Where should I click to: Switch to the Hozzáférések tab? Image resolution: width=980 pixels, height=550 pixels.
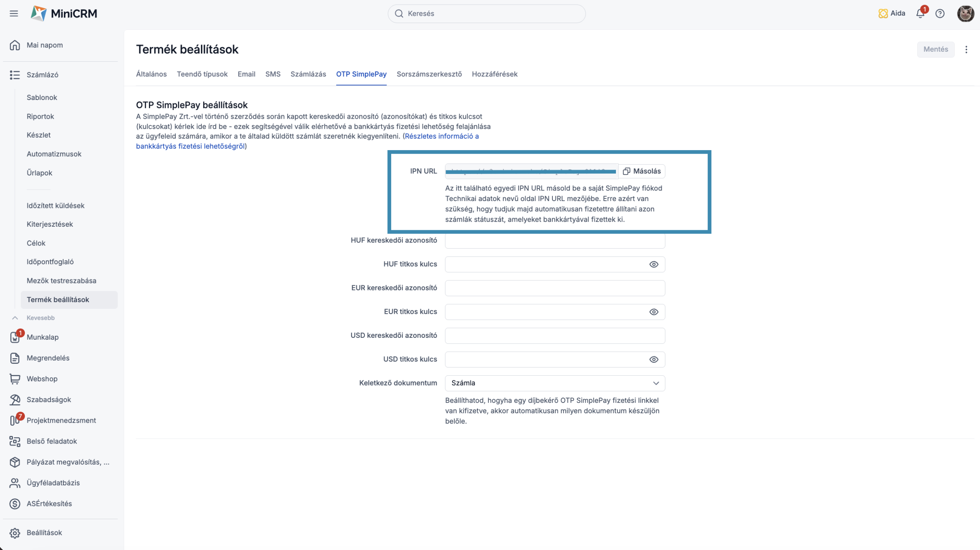(495, 74)
